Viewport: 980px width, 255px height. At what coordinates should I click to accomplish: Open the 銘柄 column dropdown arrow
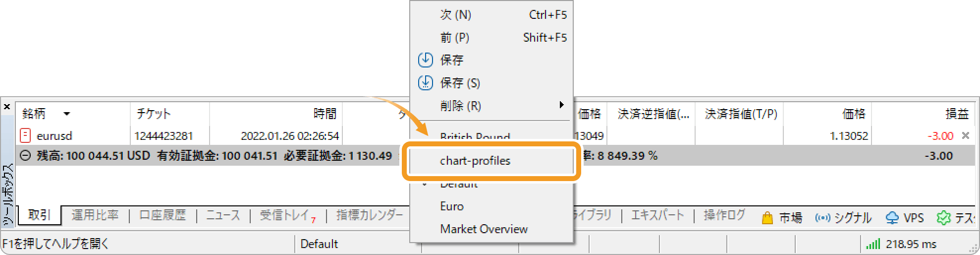coord(67,114)
